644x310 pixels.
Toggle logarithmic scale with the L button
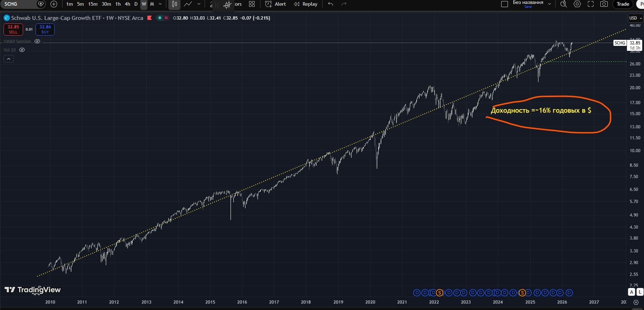point(640,292)
